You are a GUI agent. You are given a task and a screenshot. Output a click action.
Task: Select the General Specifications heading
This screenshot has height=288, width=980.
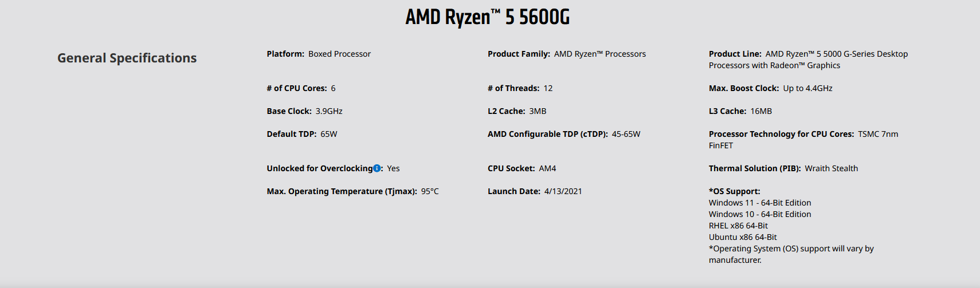point(127,58)
